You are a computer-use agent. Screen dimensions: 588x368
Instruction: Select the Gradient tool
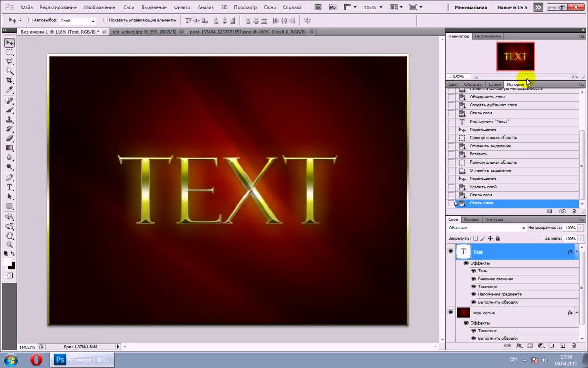(9, 148)
